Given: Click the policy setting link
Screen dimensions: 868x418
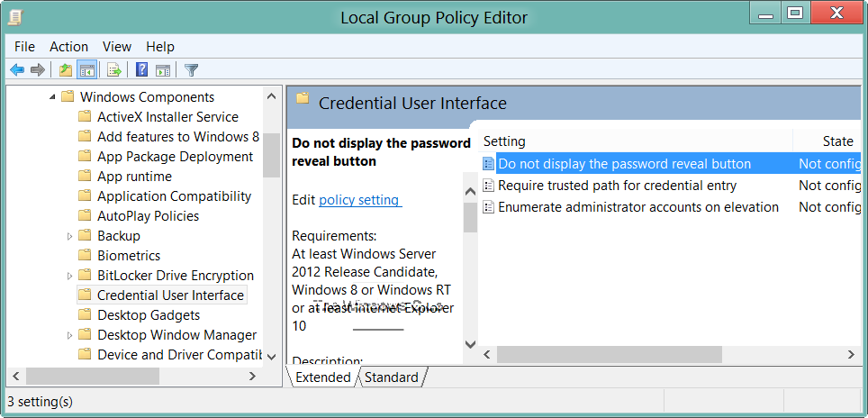Looking at the screenshot, I should tap(359, 200).
